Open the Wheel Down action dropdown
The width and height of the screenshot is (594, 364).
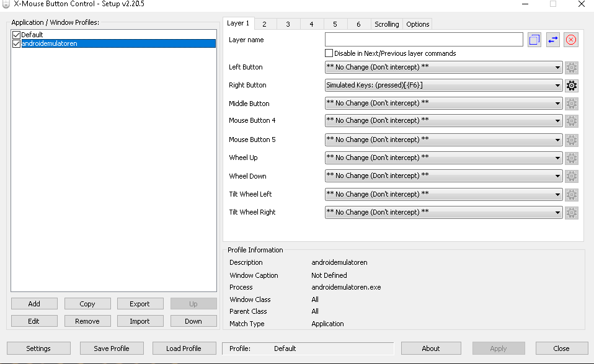coord(443,175)
